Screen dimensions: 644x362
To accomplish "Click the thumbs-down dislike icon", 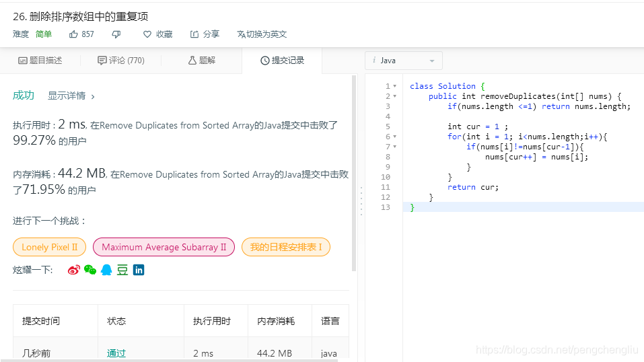I will pos(116,34).
